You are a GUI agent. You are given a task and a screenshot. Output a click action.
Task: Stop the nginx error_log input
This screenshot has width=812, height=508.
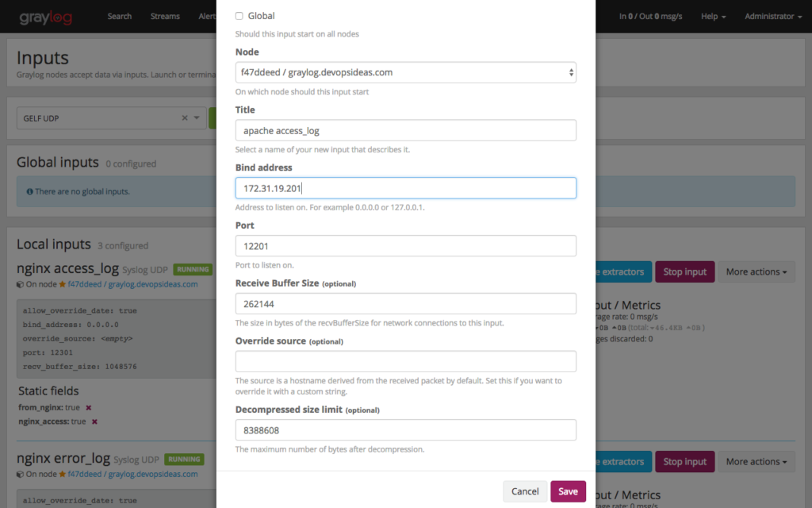point(684,461)
